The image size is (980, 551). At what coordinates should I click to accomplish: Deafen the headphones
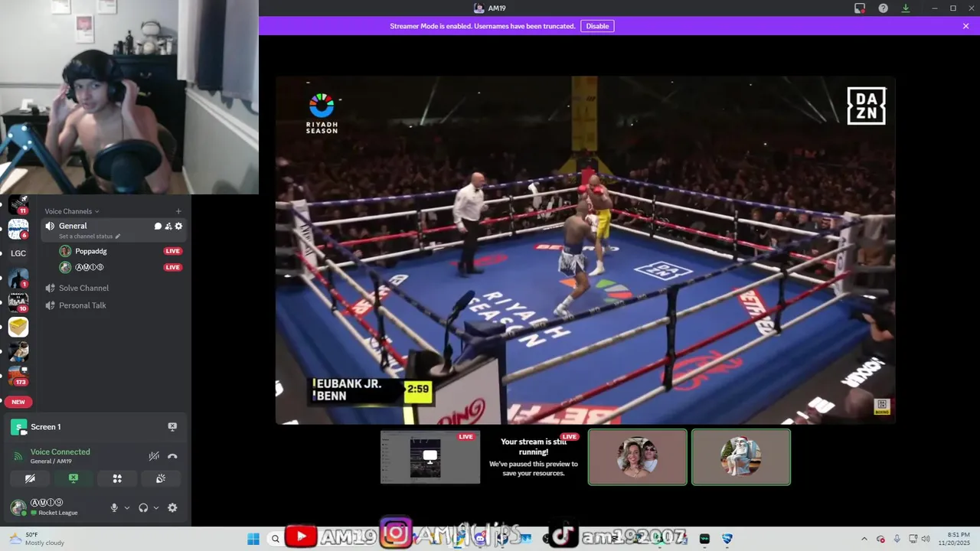[143, 507]
